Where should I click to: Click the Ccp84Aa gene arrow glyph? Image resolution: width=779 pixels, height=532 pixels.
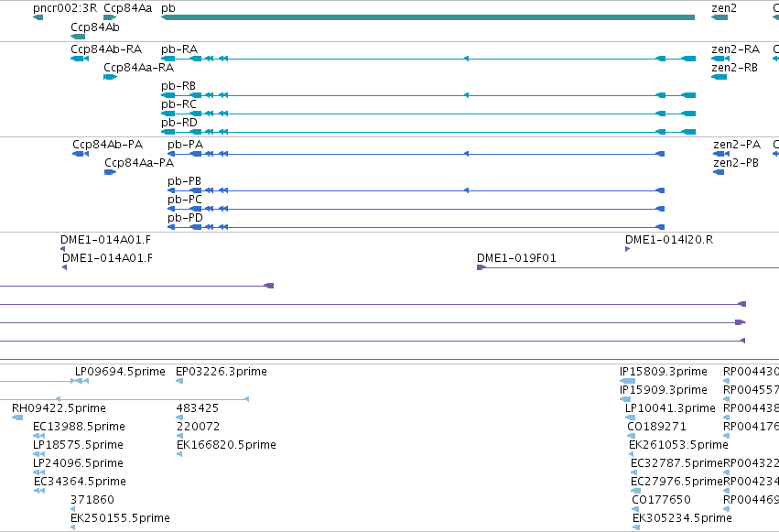click(110, 17)
